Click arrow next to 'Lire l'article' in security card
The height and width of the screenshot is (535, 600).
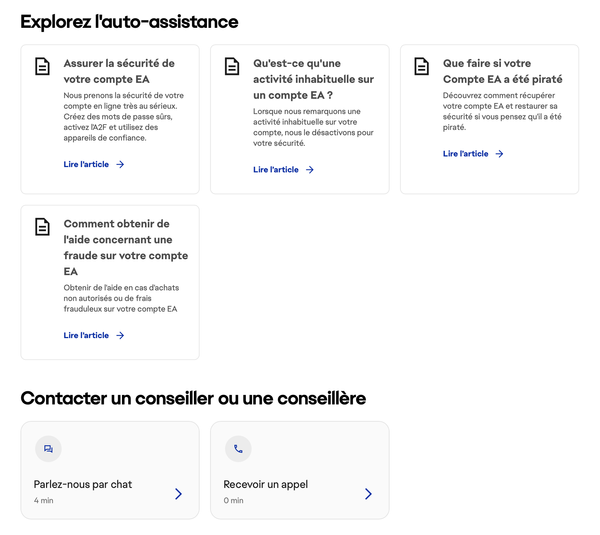pos(120,164)
